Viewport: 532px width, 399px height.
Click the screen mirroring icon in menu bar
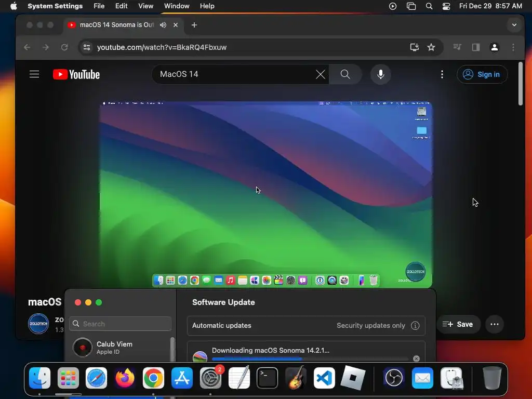pos(411,6)
